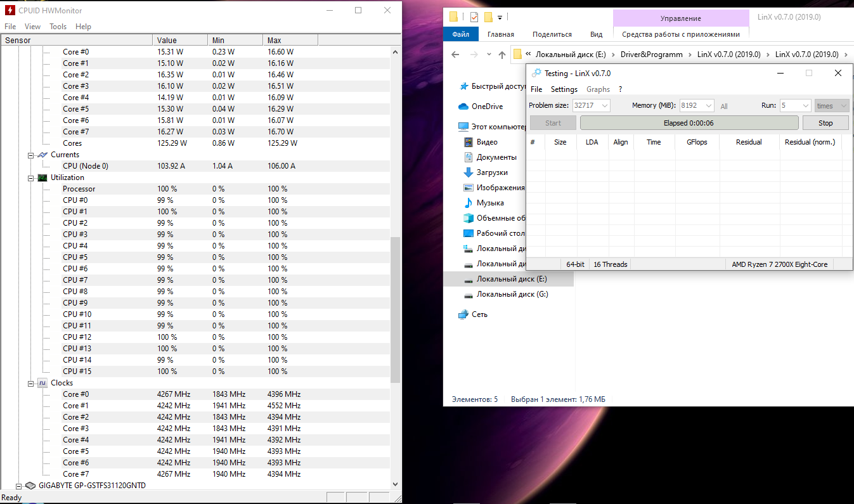The width and height of the screenshot is (854, 504).
Task: Click the LinX elapsed time progress bar
Action: pos(689,123)
